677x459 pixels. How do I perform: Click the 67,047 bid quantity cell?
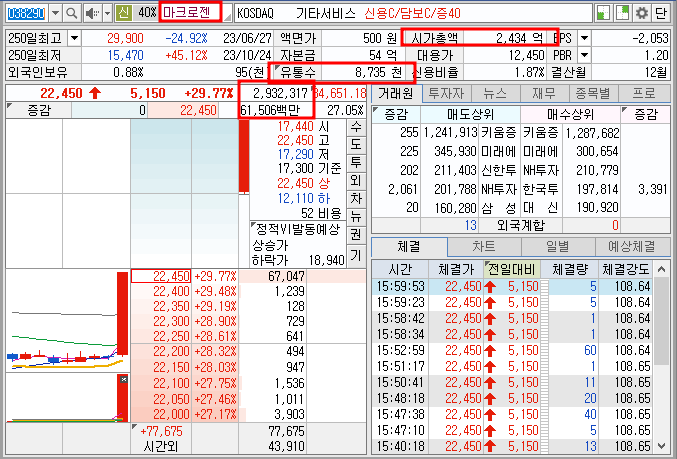coord(272,276)
